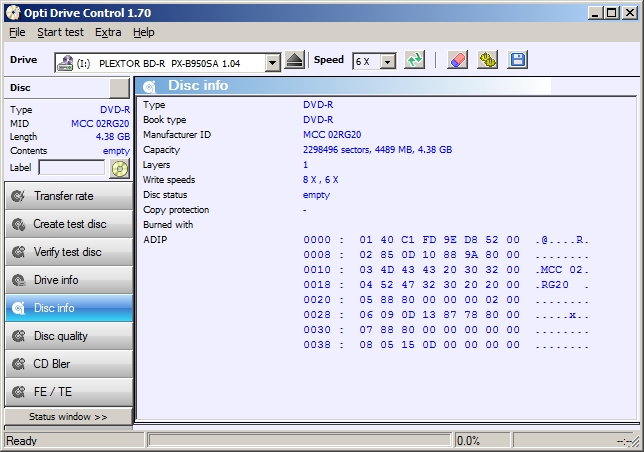This screenshot has width=644, height=452.
Task: Click the Disc quality sidebar icon
Action: coord(18,336)
